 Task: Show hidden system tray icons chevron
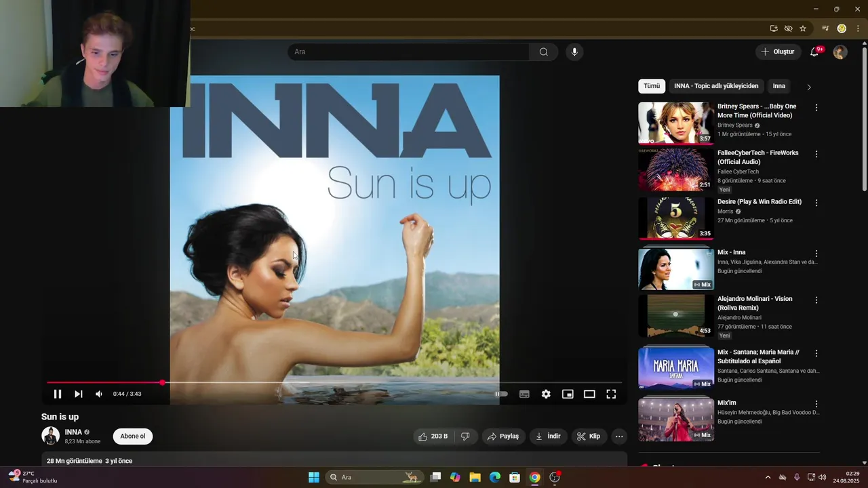[x=768, y=477]
